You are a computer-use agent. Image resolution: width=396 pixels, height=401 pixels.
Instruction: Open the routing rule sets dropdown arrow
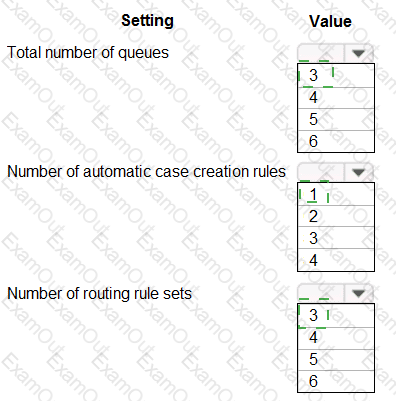[358, 293]
